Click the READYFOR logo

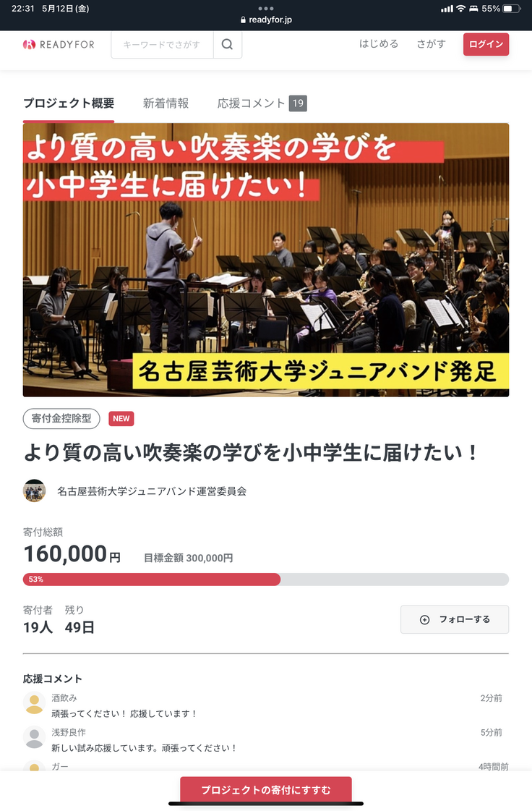59,44
